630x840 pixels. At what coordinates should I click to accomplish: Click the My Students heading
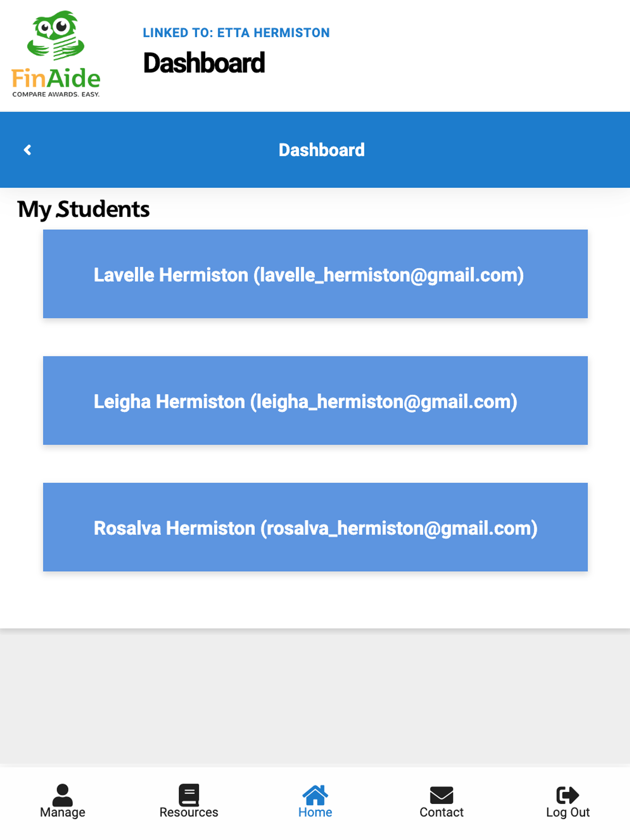84,210
